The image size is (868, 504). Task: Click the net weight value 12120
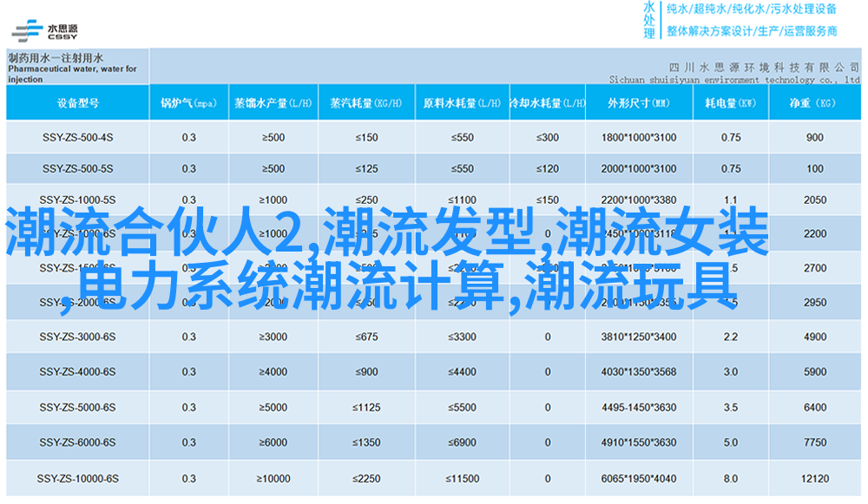(814, 478)
